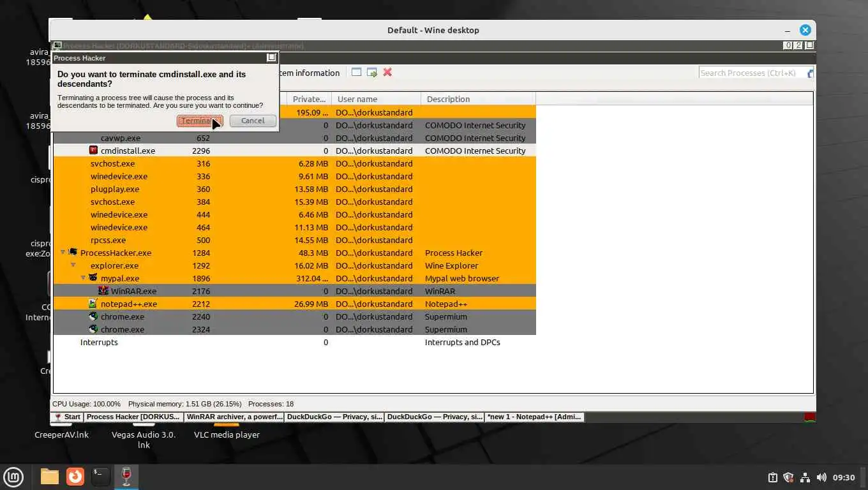Click the Mypal web browser description

click(x=462, y=278)
